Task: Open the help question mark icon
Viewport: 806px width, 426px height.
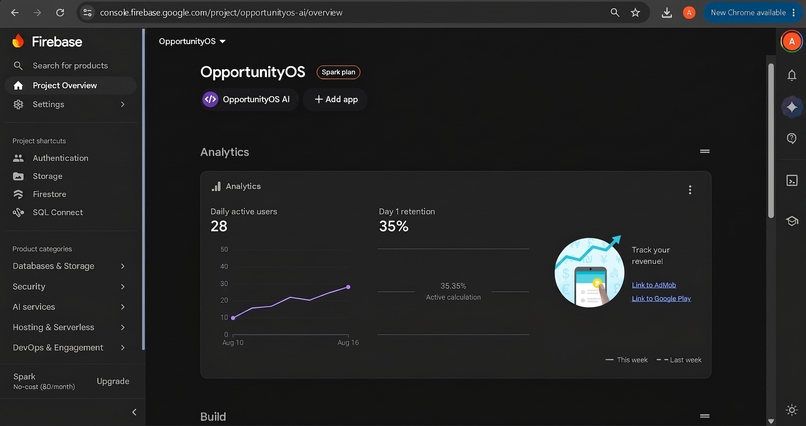Action: tap(792, 138)
